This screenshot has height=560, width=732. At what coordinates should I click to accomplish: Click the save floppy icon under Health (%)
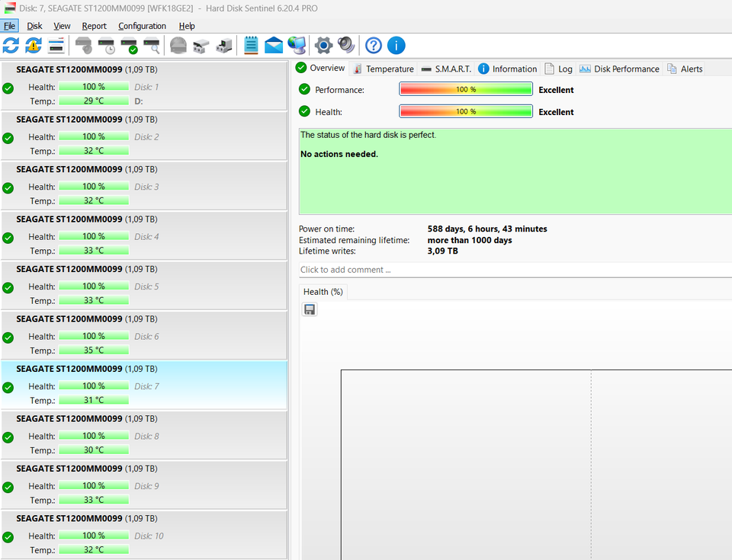coord(310,309)
